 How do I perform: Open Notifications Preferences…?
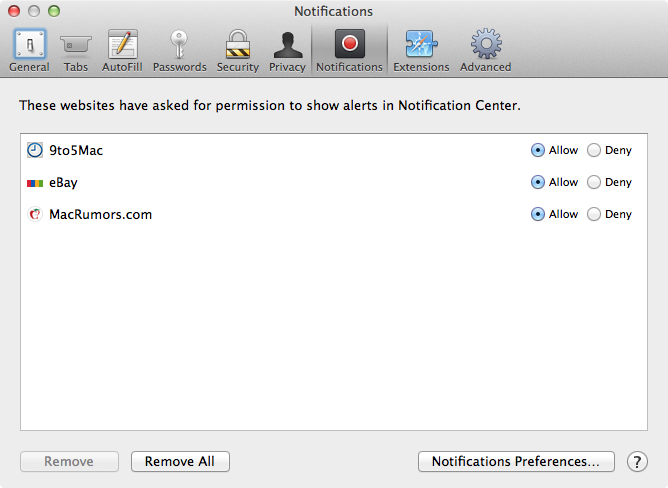pos(516,462)
